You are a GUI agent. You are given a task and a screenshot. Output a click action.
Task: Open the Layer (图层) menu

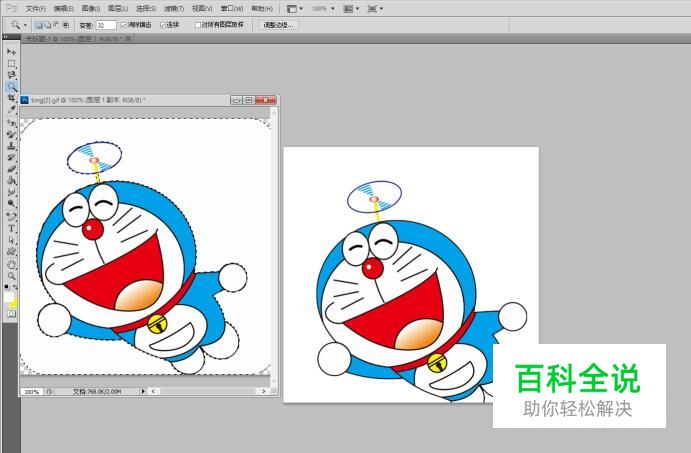(118, 8)
